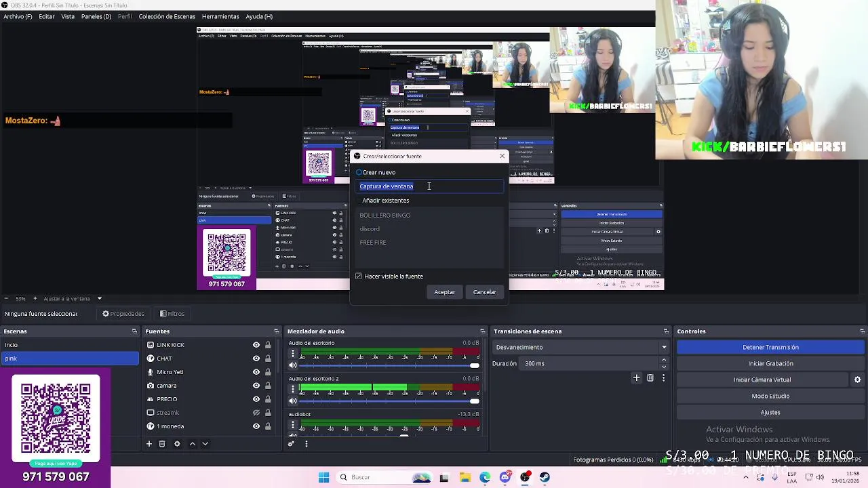Toggle the Hacer visible la fuente checkbox
Image resolution: width=868 pixels, height=488 pixels.
(359, 276)
